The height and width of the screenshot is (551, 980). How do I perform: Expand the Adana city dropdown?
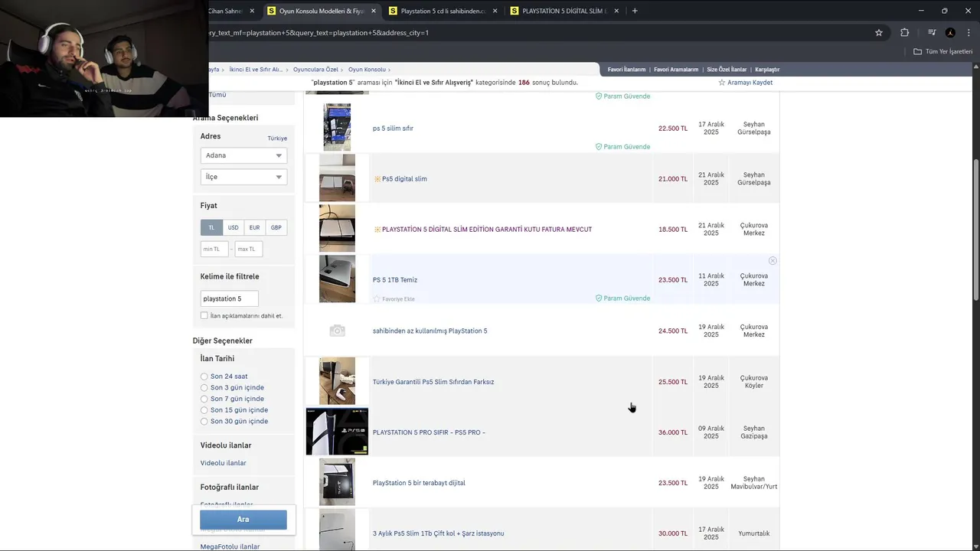(x=243, y=155)
